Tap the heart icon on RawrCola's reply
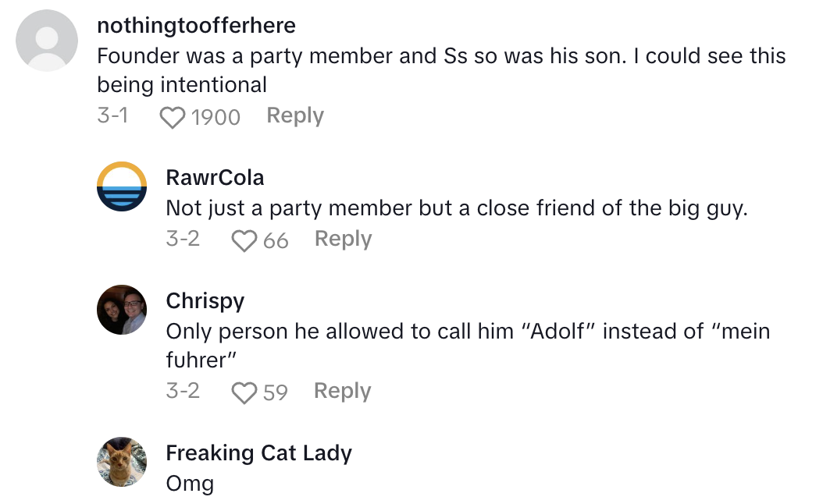823x504 pixels. 244,240
